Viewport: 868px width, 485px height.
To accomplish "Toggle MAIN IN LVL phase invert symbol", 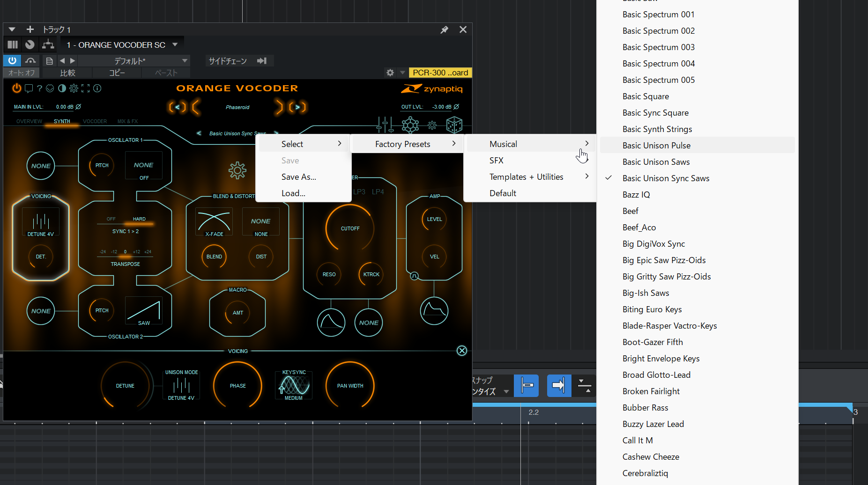I will click(78, 107).
